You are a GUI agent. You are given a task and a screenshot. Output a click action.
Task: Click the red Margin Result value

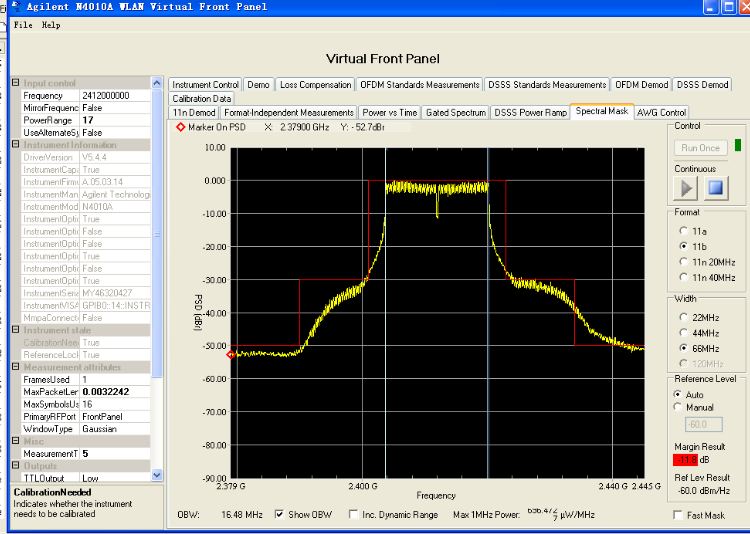point(685,460)
